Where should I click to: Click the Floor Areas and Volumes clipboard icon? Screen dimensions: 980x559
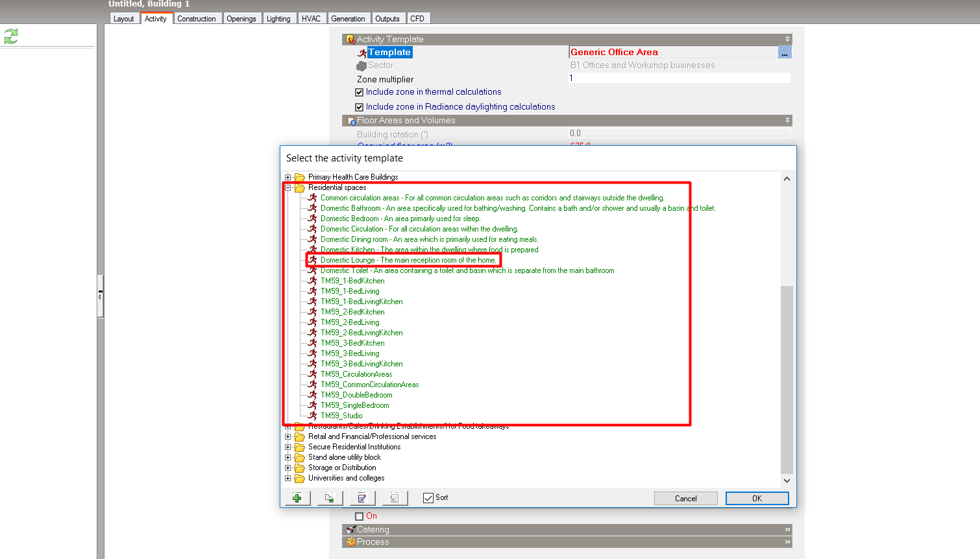point(351,121)
